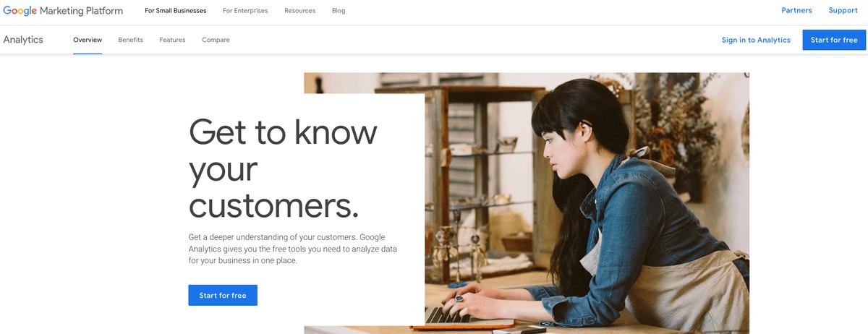Open the Partners link
Image resolution: width=868 pixels, height=334 pixels.
(x=796, y=11)
